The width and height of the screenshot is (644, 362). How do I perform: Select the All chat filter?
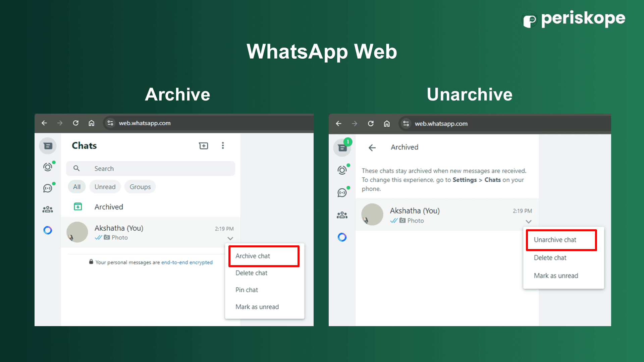(77, 187)
